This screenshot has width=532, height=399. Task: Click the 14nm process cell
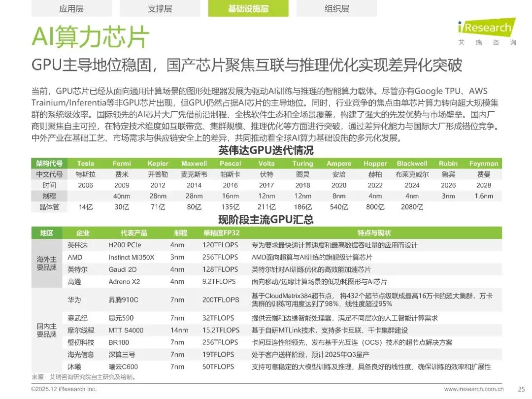(x=179, y=330)
